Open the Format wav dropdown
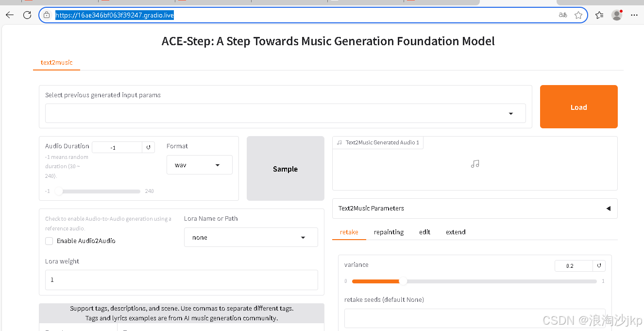This screenshot has height=331, width=644. pyautogui.click(x=217, y=165)
